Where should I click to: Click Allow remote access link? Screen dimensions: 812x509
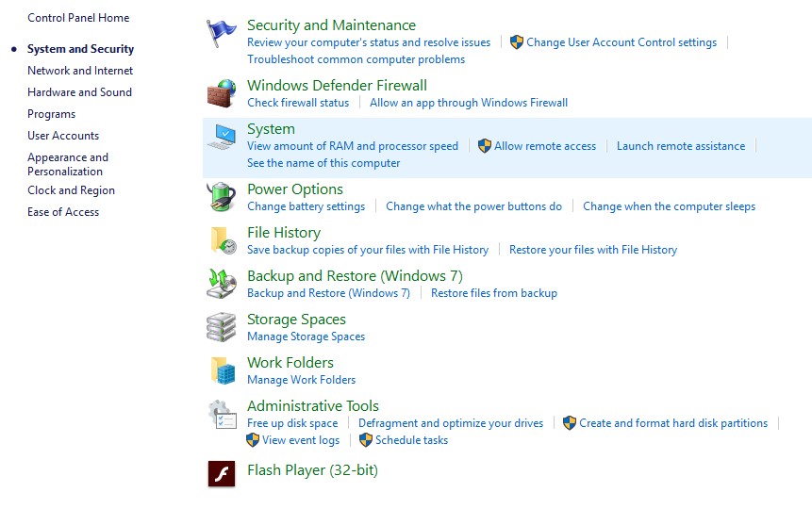tap(544, 146)
